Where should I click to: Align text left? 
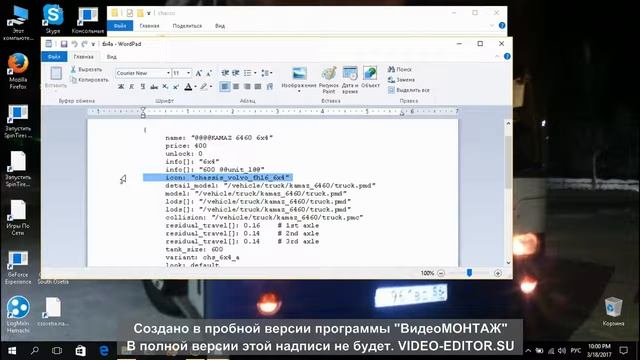click(x=225, y=87)
